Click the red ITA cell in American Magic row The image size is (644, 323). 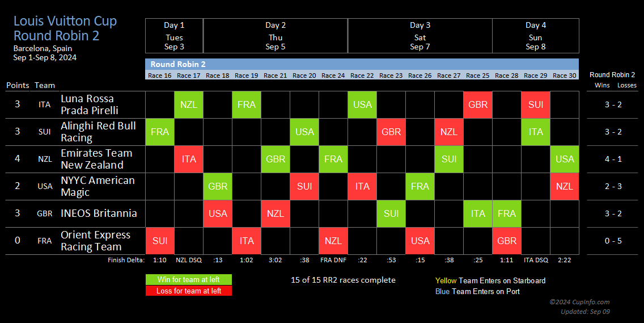(362, 186)
